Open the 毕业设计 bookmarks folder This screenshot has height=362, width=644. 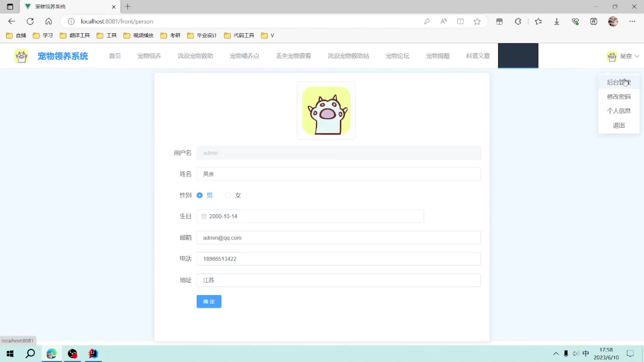pyautogui.click(x=202, y=36)
